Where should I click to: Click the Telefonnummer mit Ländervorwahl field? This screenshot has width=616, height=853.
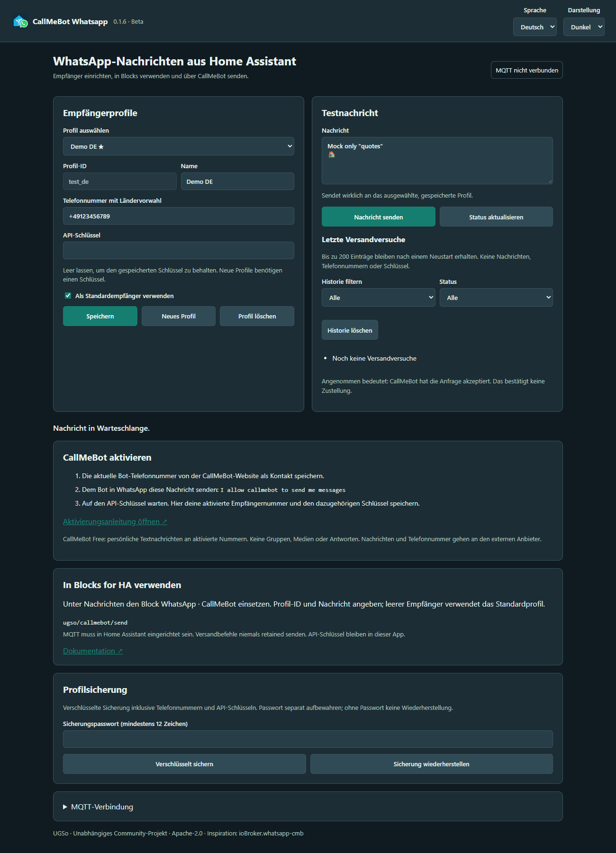(179, 216)
